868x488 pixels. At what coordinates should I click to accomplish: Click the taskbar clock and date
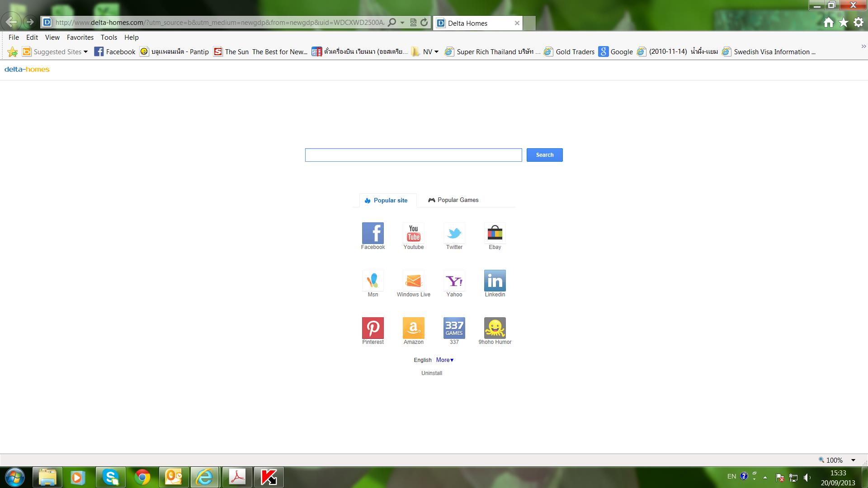838,478
